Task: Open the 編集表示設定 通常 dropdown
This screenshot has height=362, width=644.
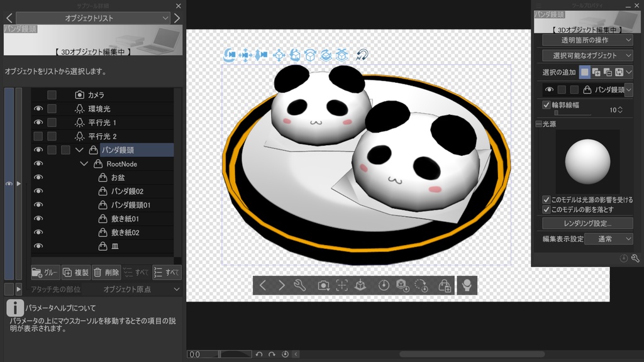Action: pyautogui.click(x=609, y=239)
